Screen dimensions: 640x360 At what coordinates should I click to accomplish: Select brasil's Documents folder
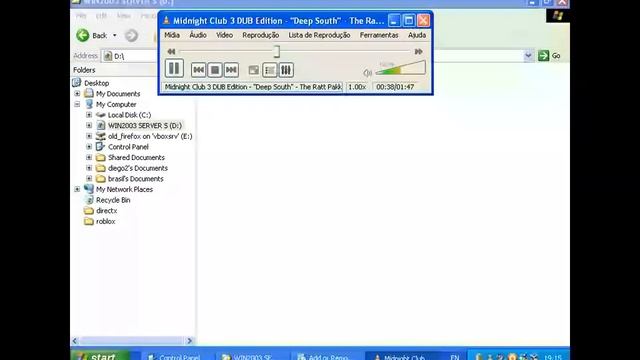tap(136, 178)
